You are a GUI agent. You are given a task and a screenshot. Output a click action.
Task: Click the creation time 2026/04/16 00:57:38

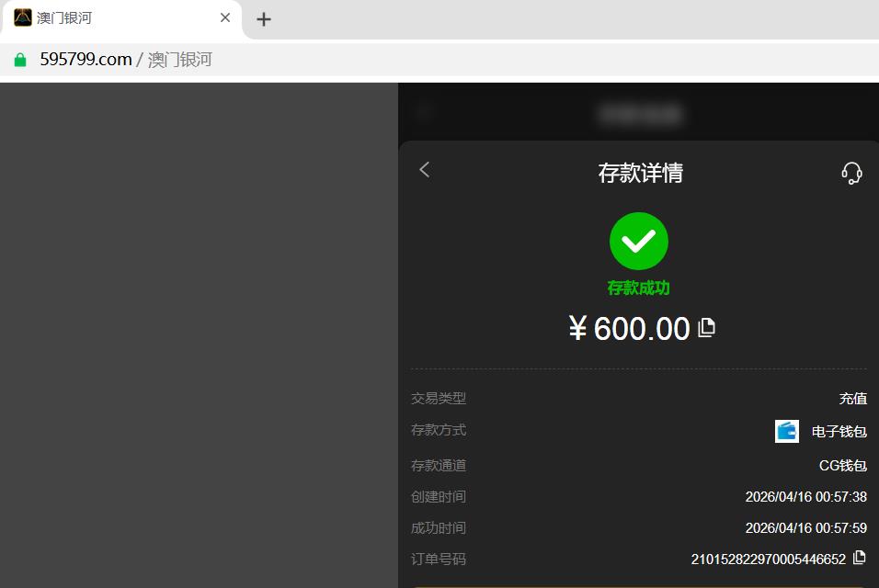[x=805, y=497]
